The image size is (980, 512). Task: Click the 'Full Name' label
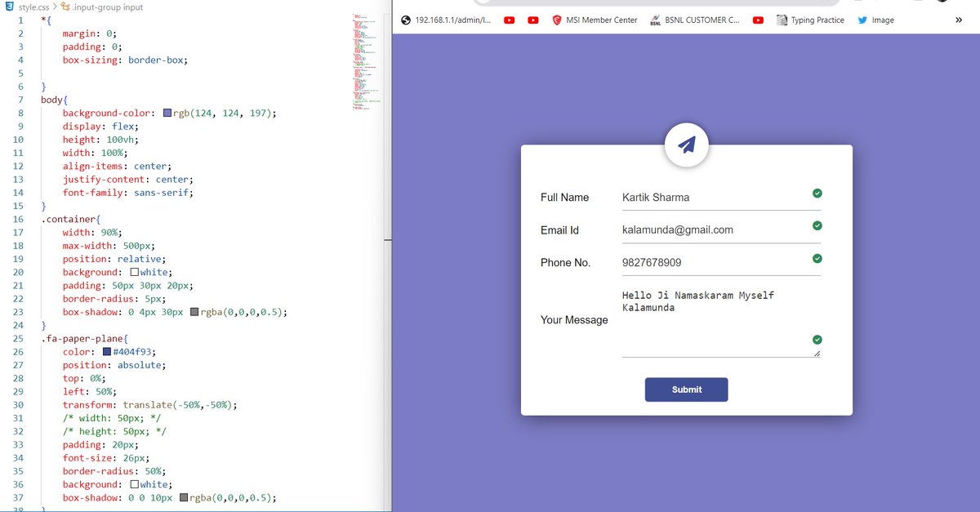point(564,198)
